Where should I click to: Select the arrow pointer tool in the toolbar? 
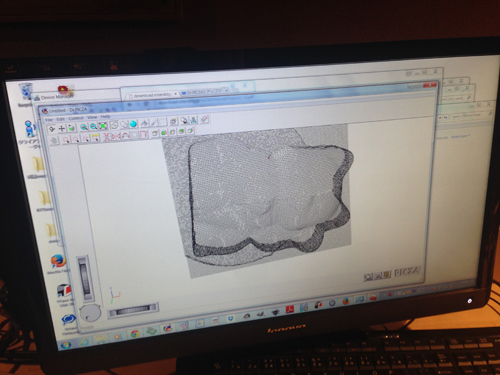52,129
